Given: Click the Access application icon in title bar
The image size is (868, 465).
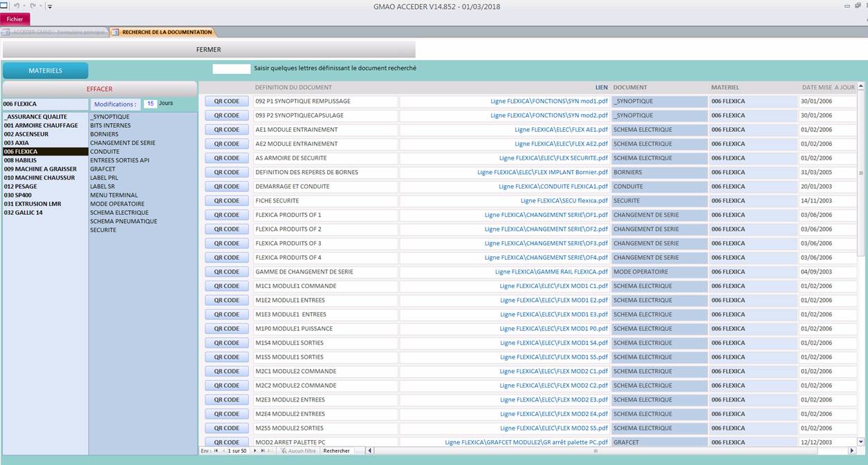Looking at the screenshot, I should click(x=4, y=5).
